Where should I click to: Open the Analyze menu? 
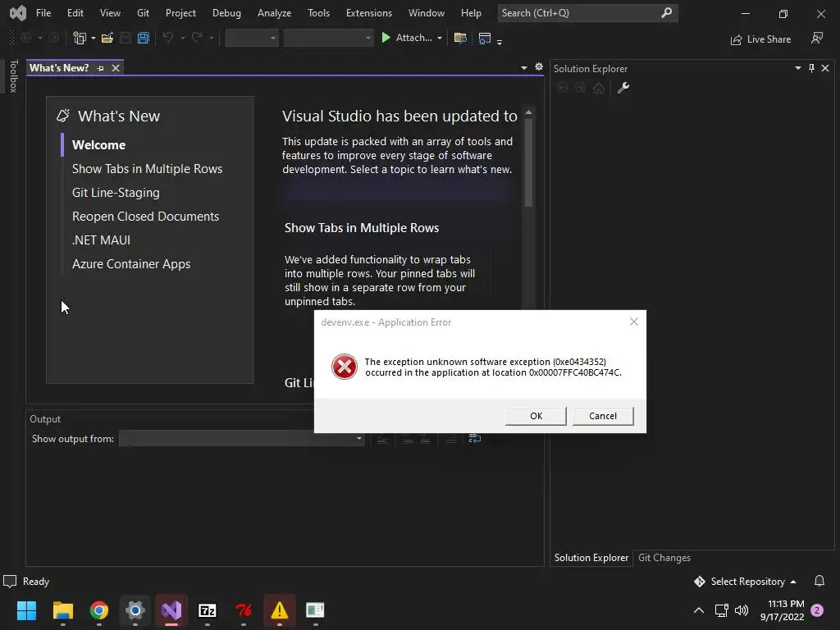point(274,13)
